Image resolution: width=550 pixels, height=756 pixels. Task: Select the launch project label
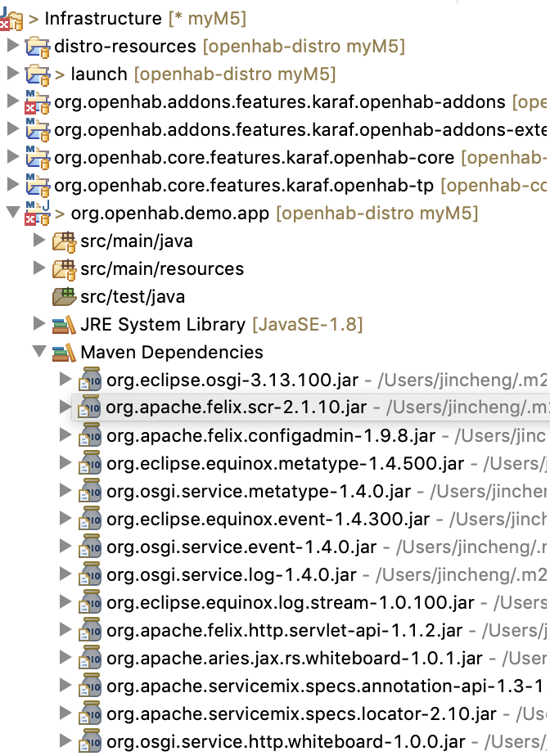pos(99,74)
